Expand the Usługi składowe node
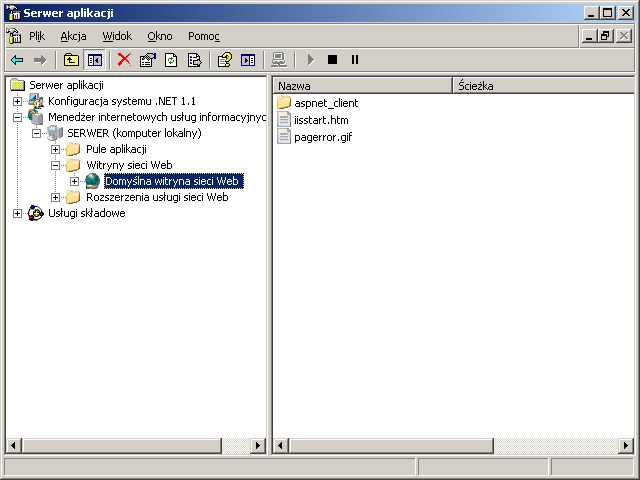Screen dimensions: 640x480 click(18, 213)
